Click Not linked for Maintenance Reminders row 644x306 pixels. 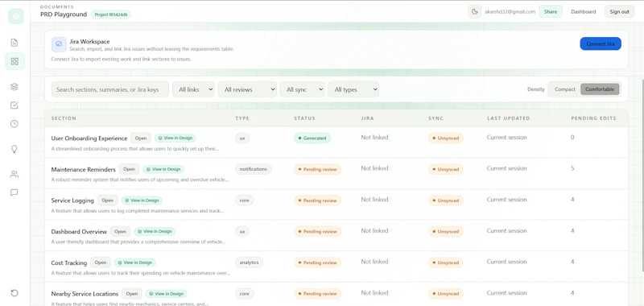click(374, 168)
